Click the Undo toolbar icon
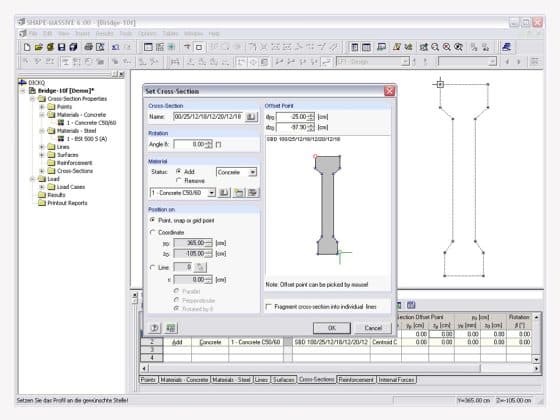Viewport: 560px width, 420px height. coord(116,47)
